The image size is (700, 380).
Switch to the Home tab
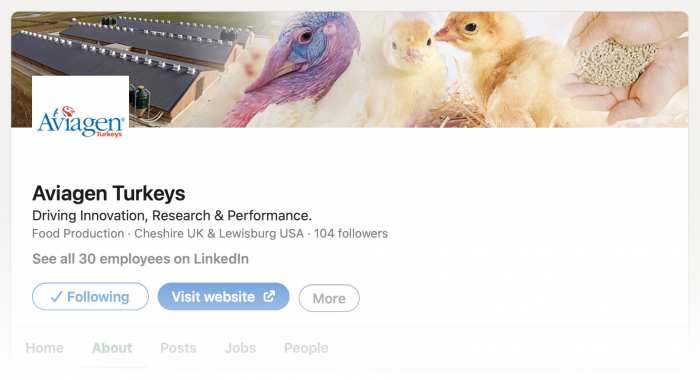45,348
